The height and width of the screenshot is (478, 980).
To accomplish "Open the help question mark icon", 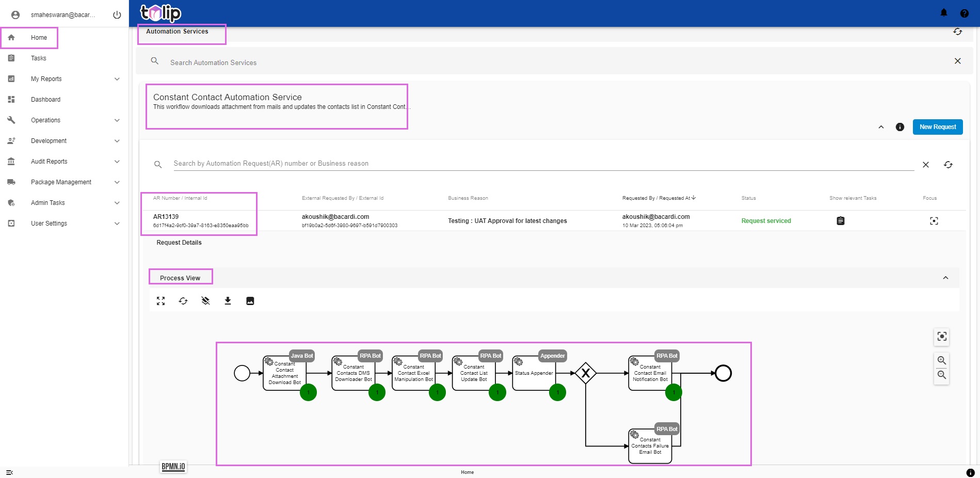I will point(965,13).
